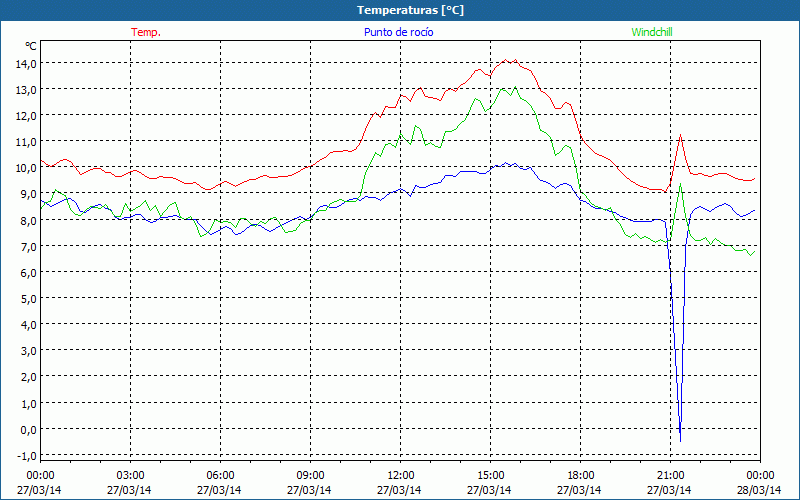The height and width of the screenshot is (500, 800).
Task: Click the green Windchill legend label
Action: pos(652,32)
